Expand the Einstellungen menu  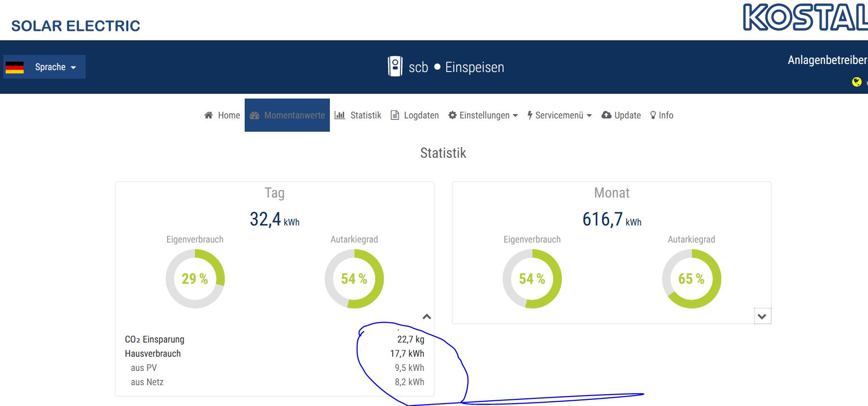(x=483, y=115)
